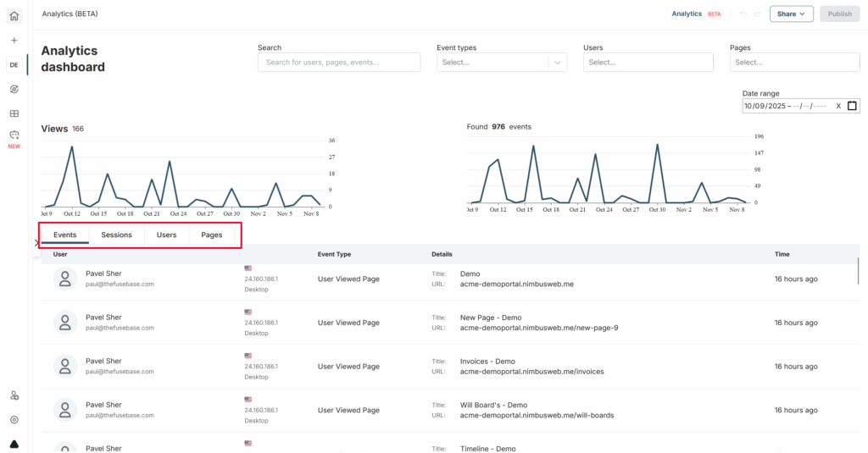Click the undo arrow in top bar
The width and height of the screenshot is (868, 453).
click(x=743, y=14)
